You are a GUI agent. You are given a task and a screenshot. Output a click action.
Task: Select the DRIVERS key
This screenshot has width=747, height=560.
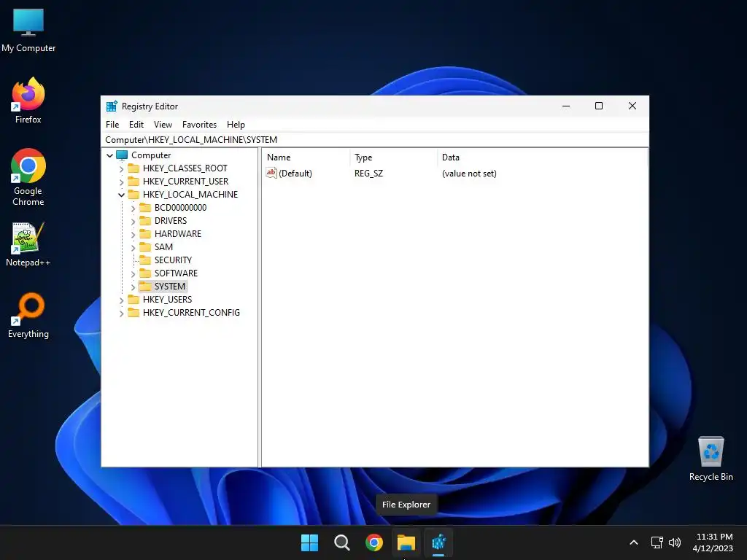171,220
